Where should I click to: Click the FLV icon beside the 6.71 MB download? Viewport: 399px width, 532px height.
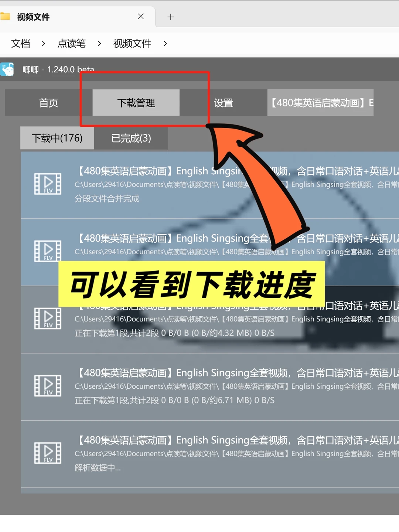(x=47, y=386)
